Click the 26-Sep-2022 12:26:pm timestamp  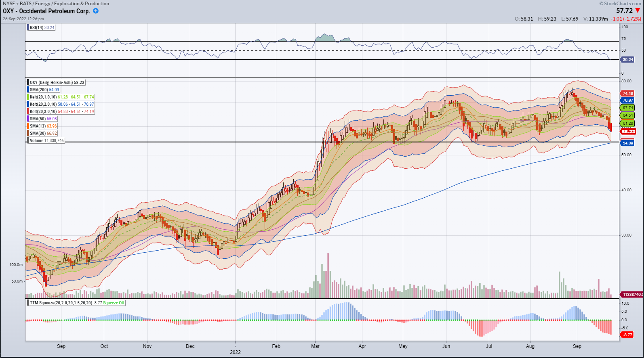tap(23, 19)
